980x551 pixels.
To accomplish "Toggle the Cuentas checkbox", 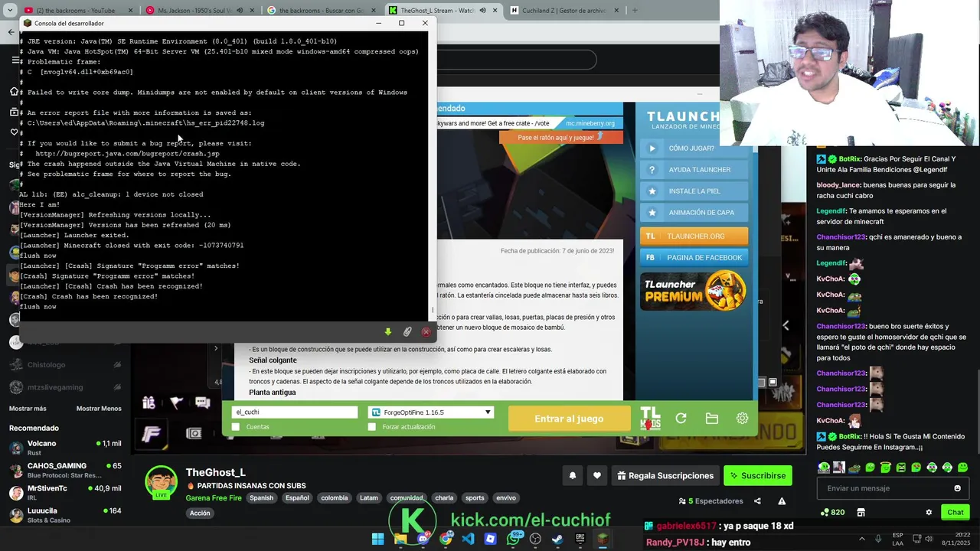I will 236,427.
